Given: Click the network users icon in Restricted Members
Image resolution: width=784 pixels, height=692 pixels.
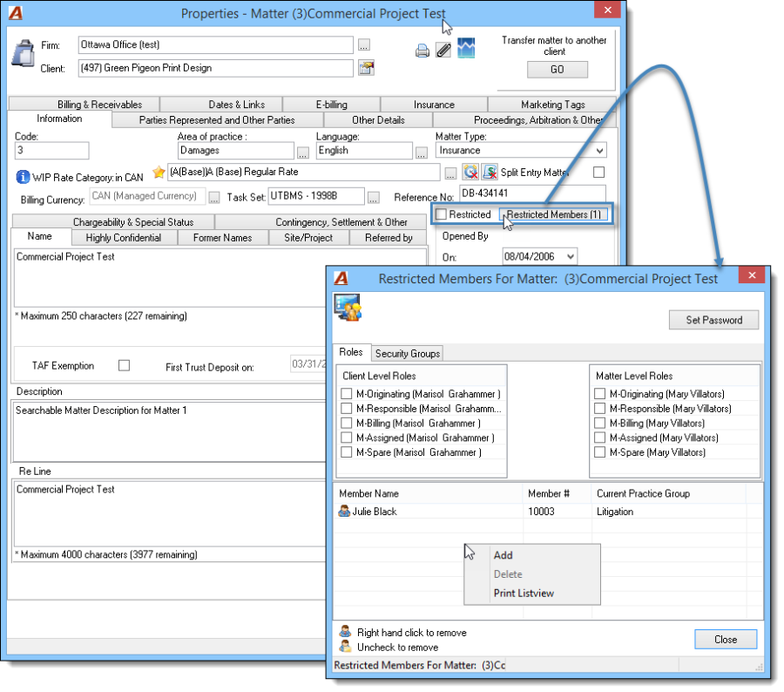Looking at the screenshot, I should pos(348,308).
